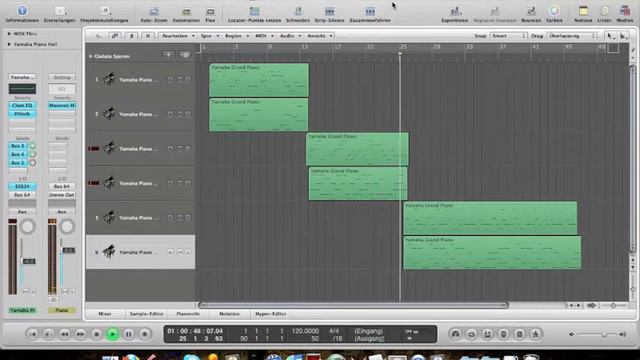The image size is (640, 360).
Task: Toggle the Cycle mode button in transport
Action: point(471,334)
